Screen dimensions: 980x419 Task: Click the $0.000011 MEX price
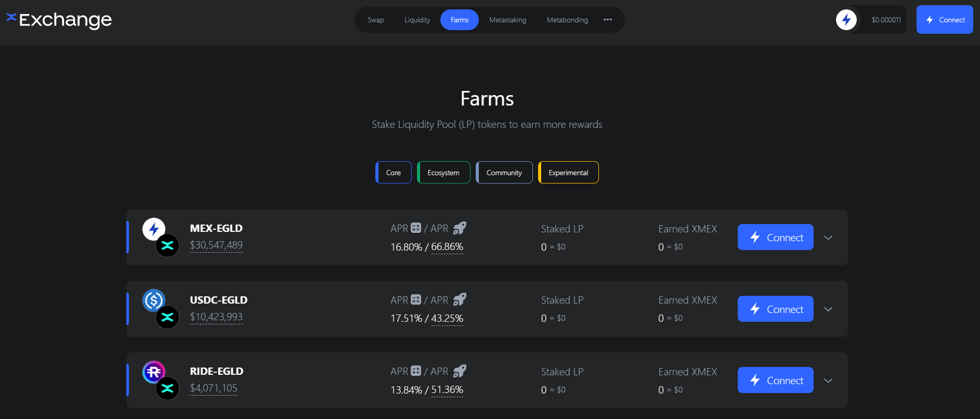point(886,20)
